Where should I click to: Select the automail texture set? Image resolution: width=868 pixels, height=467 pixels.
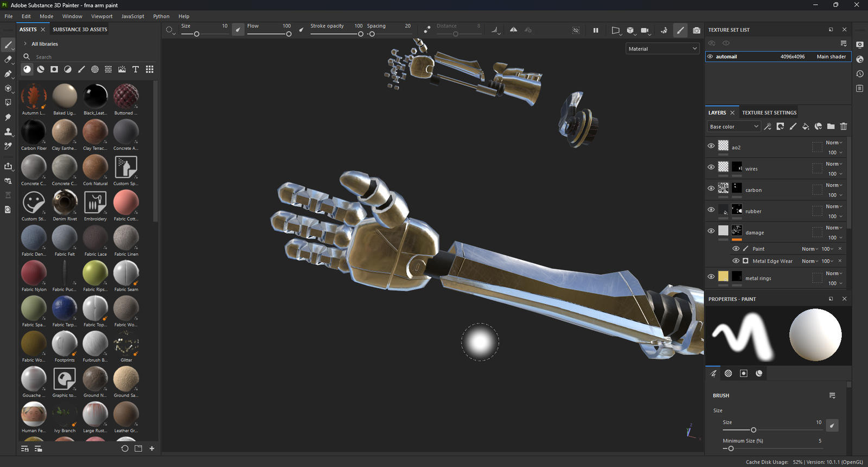pyautogui.click(x=726, y=56)
